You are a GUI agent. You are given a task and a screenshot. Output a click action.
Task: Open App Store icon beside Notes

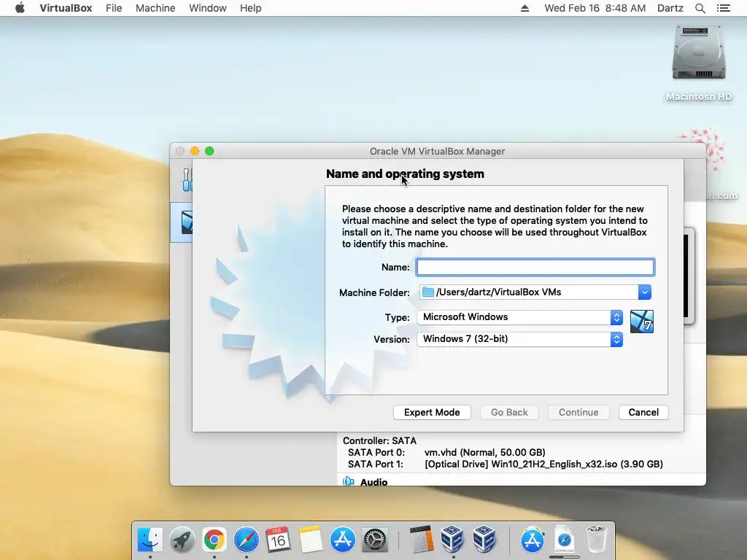[x=343, y=540]
